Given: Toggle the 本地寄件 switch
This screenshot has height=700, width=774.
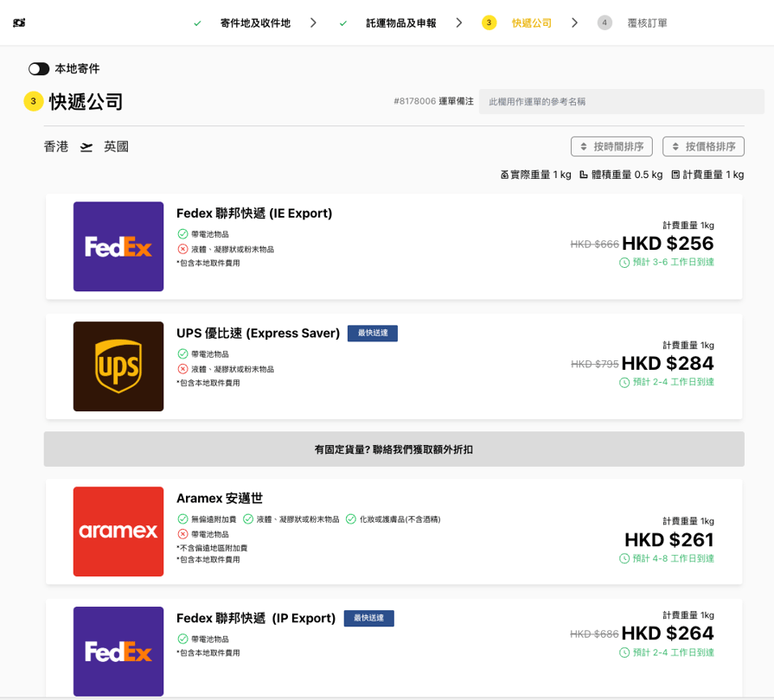Looking at the screenshot, I should coord(39,69).
